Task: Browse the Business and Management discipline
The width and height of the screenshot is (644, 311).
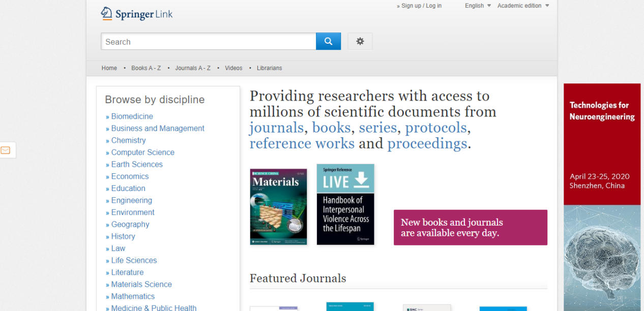Action: click(x=158, y=129)
